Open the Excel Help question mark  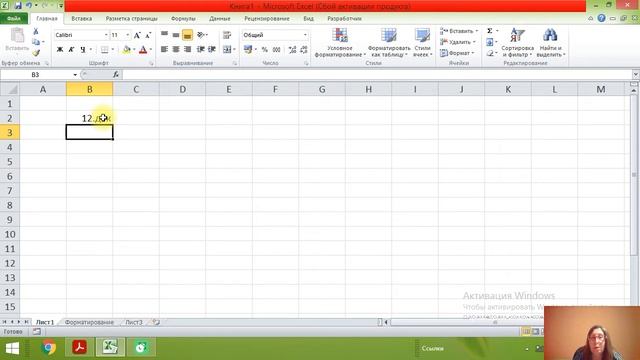coord(601,18)
